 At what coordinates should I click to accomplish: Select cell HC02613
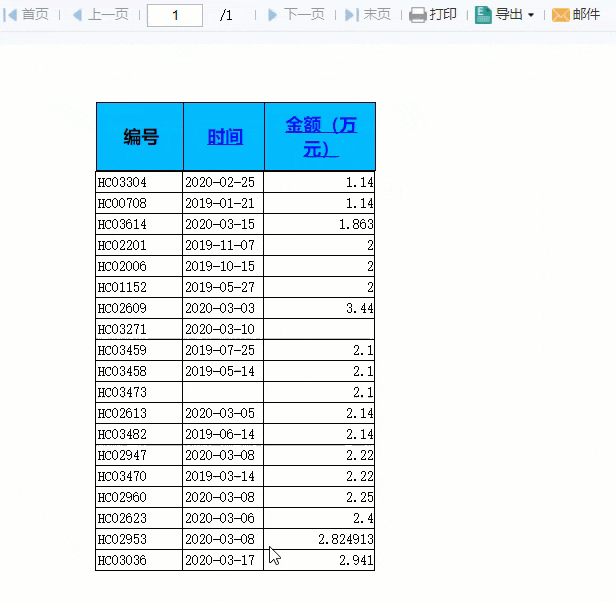click(x=139, y=413)
